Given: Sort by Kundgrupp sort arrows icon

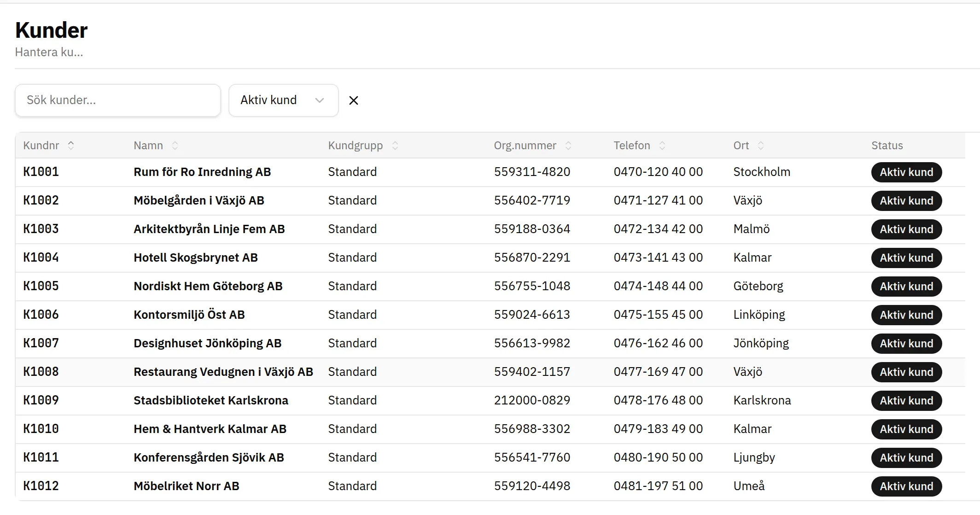Looking at the screenshot, I should click(395, 146).
